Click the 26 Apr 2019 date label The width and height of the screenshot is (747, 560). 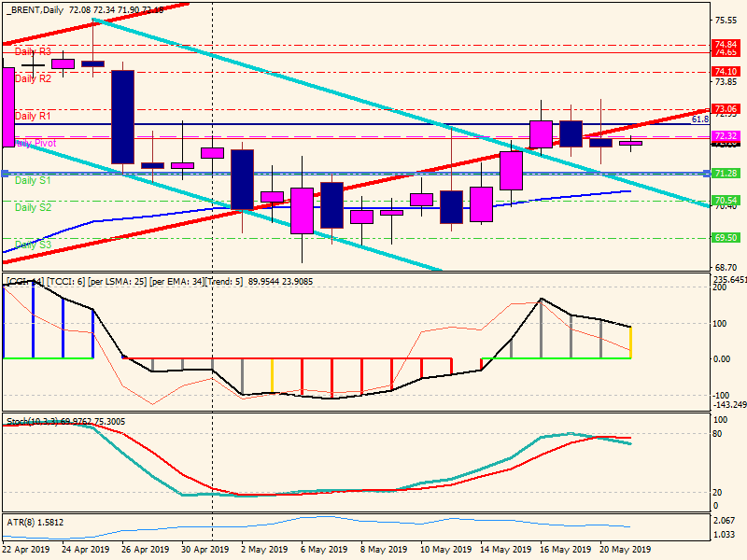pos(147,550)
